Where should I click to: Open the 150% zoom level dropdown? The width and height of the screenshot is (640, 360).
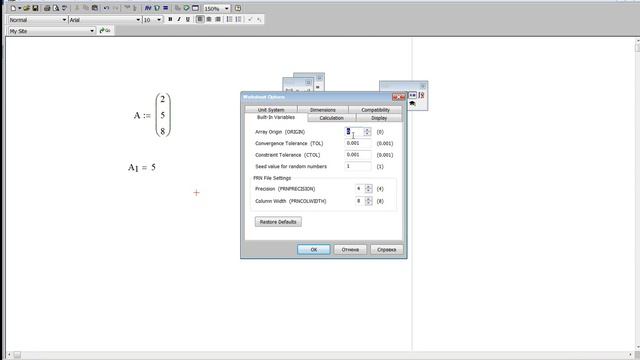227,9
